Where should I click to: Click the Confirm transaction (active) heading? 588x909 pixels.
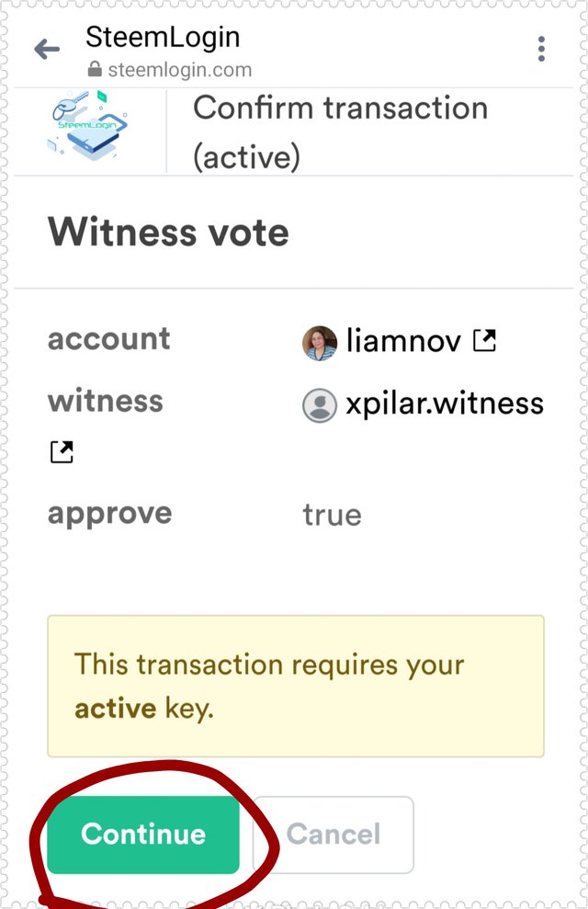[340, 132]
